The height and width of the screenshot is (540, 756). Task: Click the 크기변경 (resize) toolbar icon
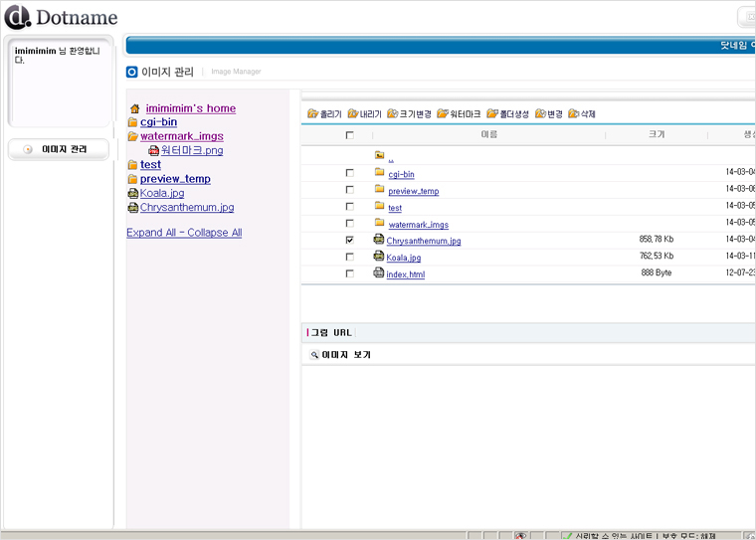pyautogui.click(x=393, y=114)
